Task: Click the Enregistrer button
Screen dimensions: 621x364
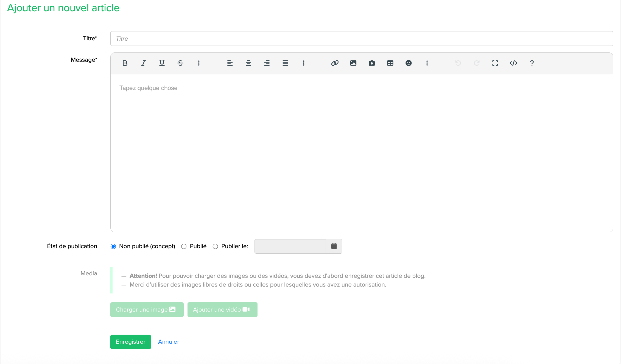Action: point(130,342)
